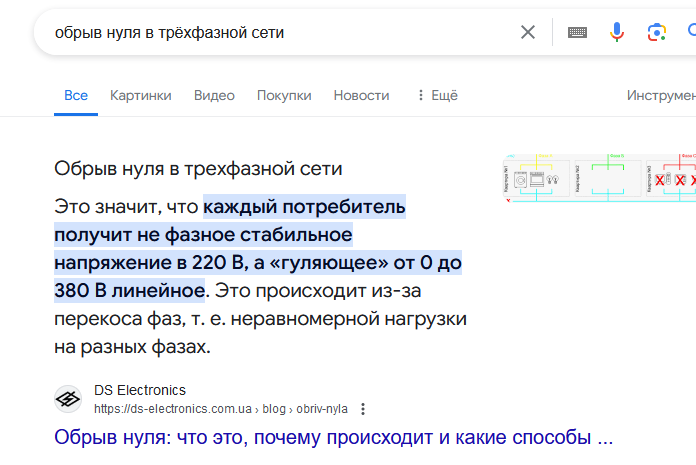Screen dimensions: 696x465
Task: Click the DS Electronics site favicon
Action: pyautogui.click(x=69, y=399)
